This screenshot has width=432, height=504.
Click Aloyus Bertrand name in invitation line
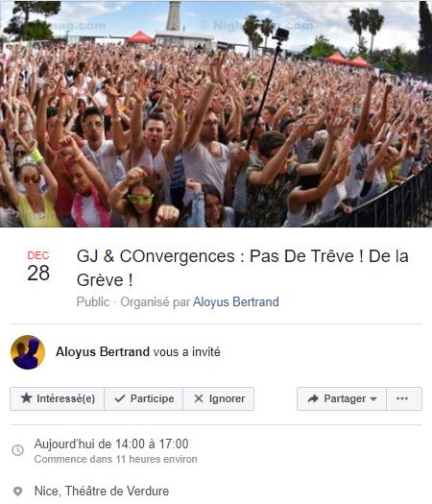click(x=103, y=351)
